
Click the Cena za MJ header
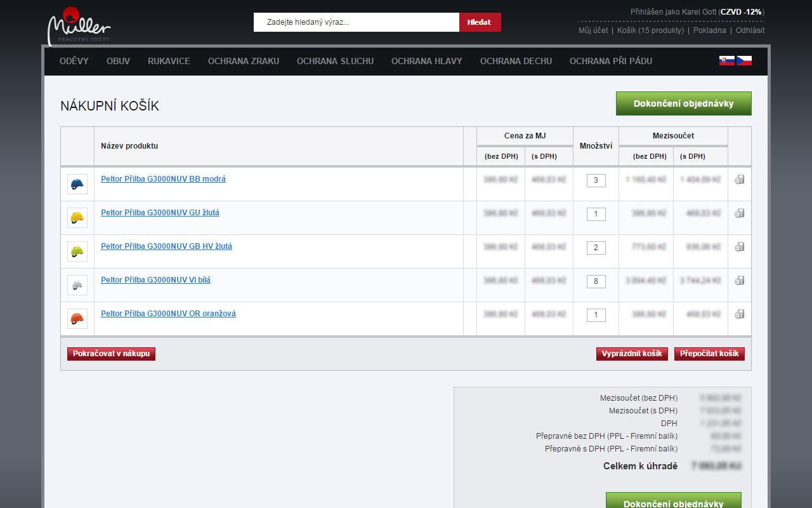pos(525,136)
